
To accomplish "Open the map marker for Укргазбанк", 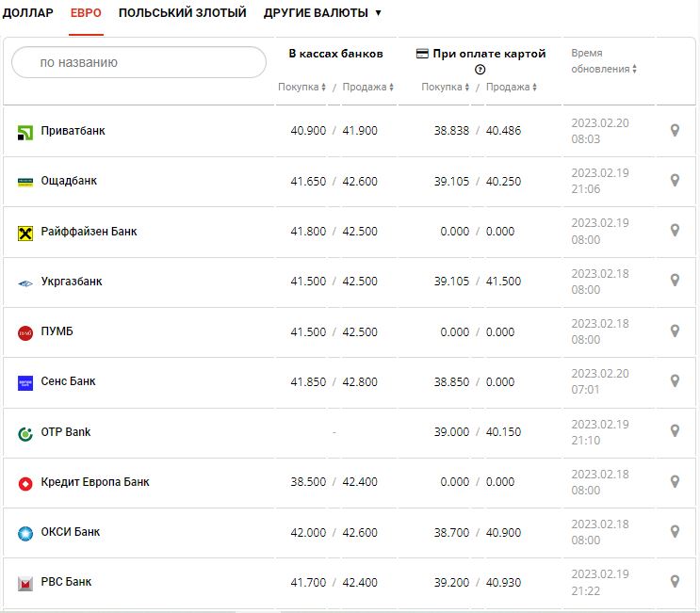I will [675, 280].
